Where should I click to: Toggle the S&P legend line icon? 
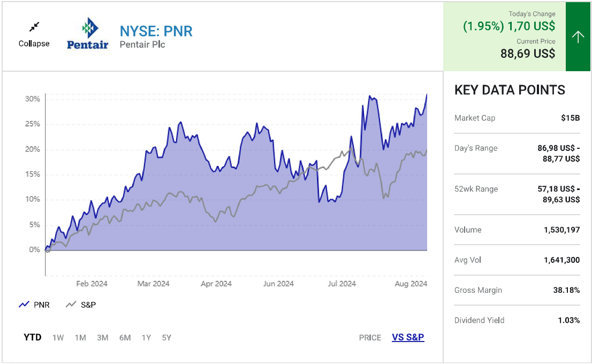coord(71,305)
